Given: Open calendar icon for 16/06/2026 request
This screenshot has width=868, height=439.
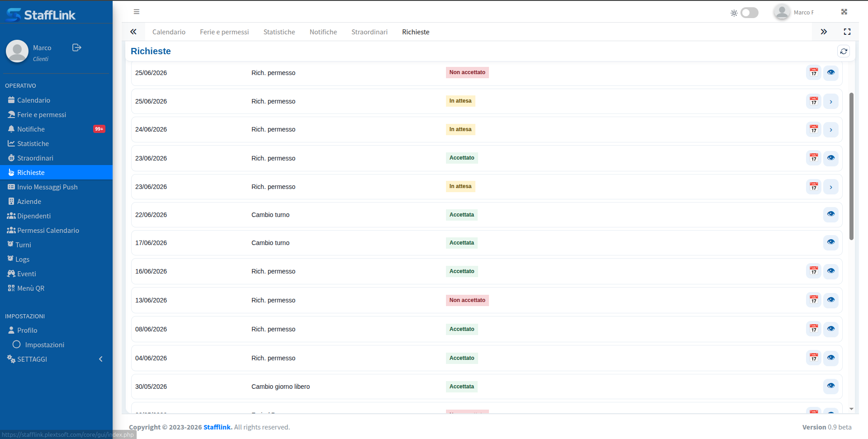Looking at the screenshot, I should pyautogui.click(x=814, y=271).
